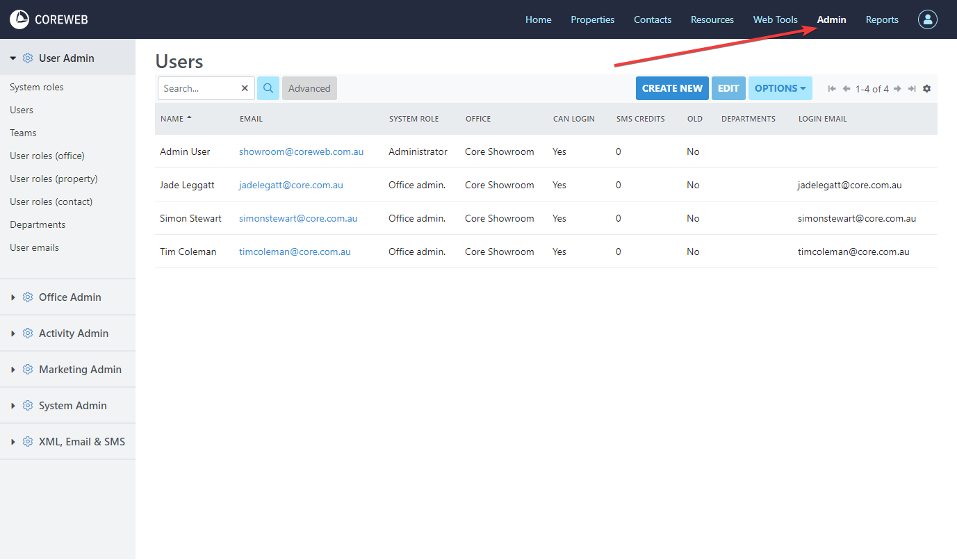Click the CoreWeb logo
The image size is (957, 560).
[49, 19]
